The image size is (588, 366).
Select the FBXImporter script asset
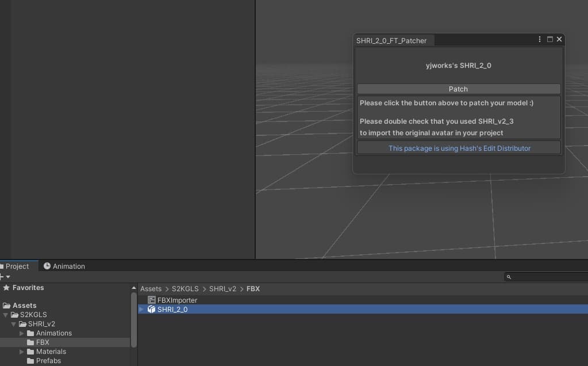pos(172,300)
